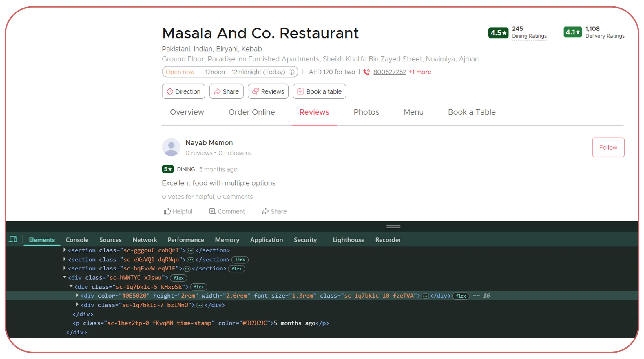
Task: Share the review via the Share arrow
Action: 274,211
